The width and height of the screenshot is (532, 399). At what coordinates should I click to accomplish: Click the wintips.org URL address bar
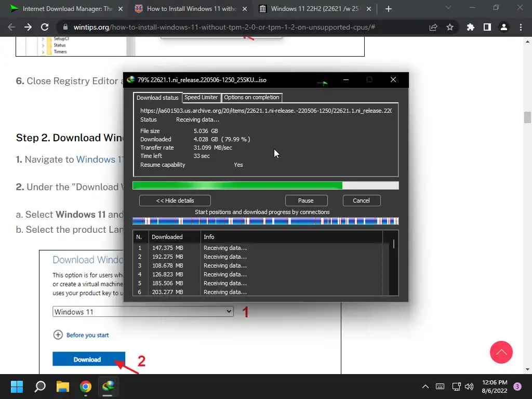(x=224, y=27)
